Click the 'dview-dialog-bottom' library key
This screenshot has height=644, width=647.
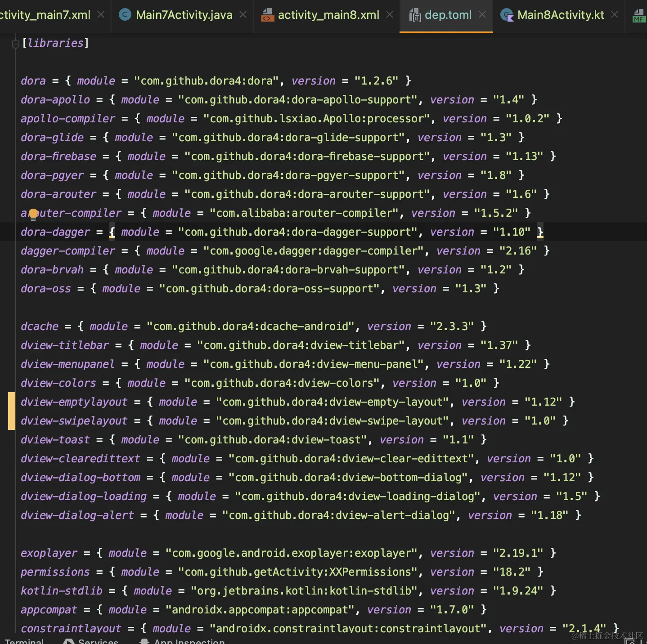click(x=81, y=478)
